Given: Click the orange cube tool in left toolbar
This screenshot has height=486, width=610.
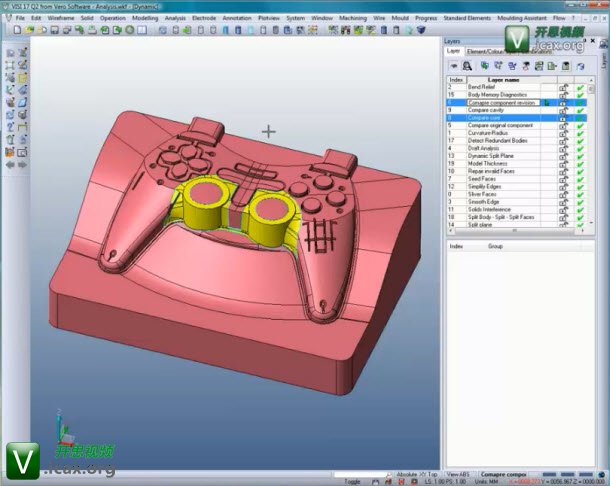Looking at the screenshot, I should coord(10,152).
